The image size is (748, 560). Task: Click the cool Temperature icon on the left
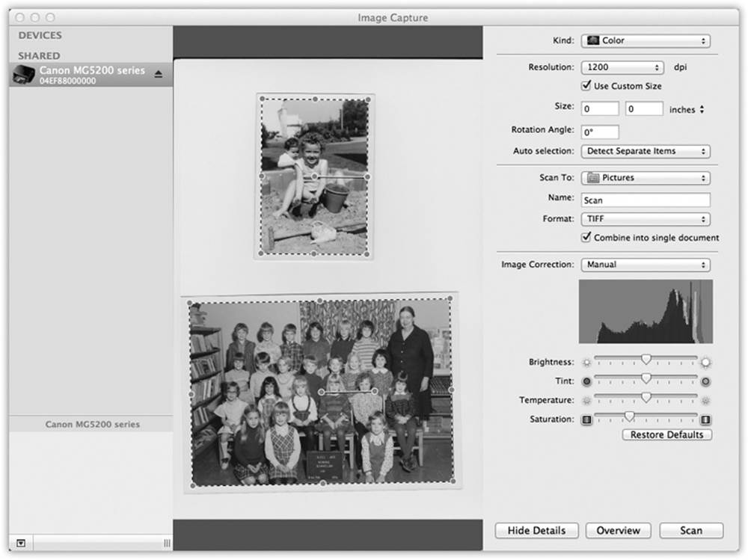pos(586,401)
